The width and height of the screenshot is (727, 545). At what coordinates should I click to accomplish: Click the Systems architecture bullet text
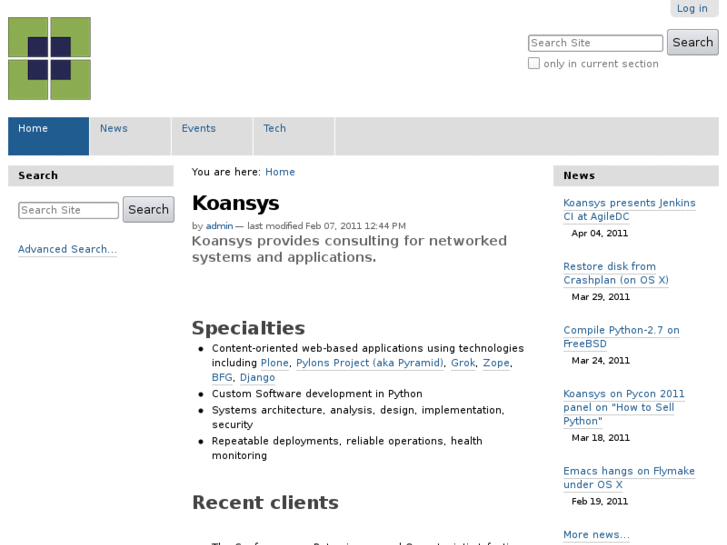point(358,417)
